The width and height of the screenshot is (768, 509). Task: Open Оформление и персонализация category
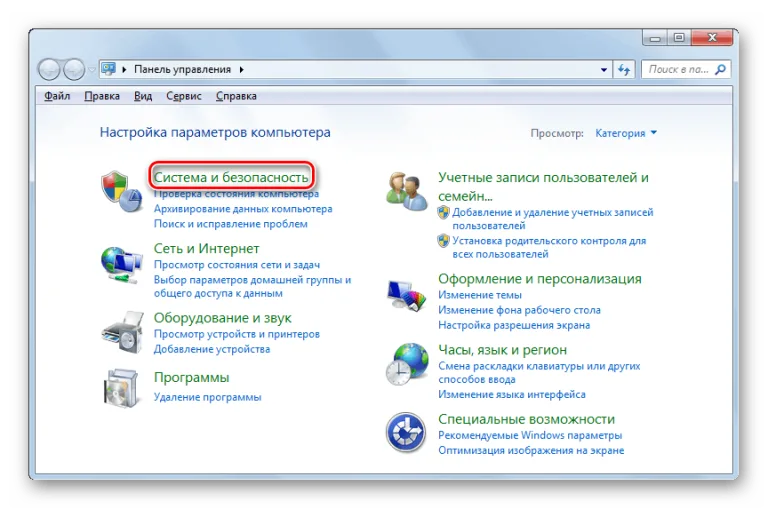pyautogui.click(x=540, y=279)
